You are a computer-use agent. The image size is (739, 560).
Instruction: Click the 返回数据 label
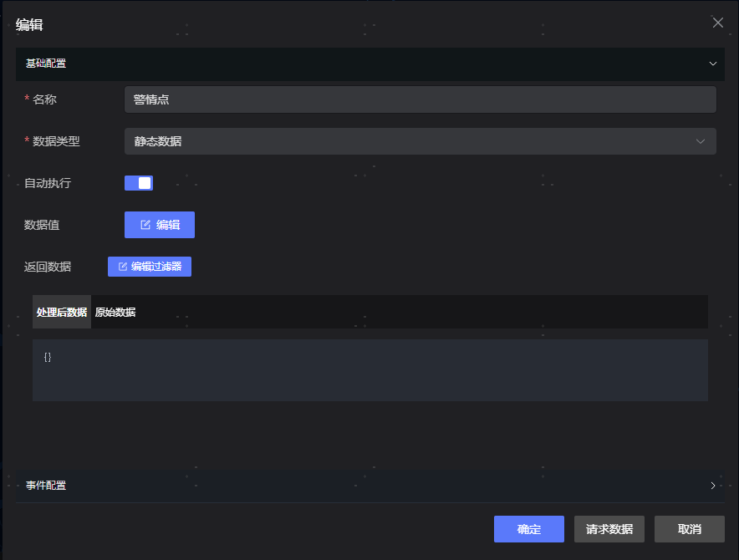point(48,267)
